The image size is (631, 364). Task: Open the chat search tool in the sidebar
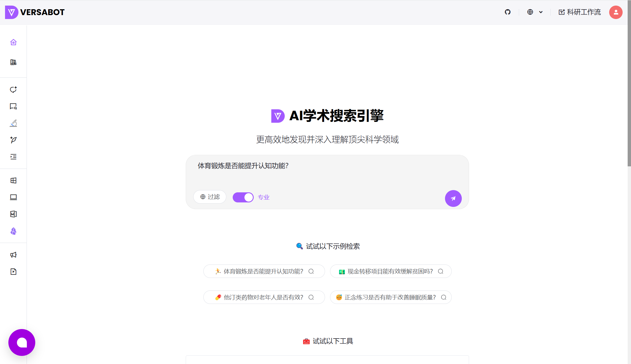(13, 107)
